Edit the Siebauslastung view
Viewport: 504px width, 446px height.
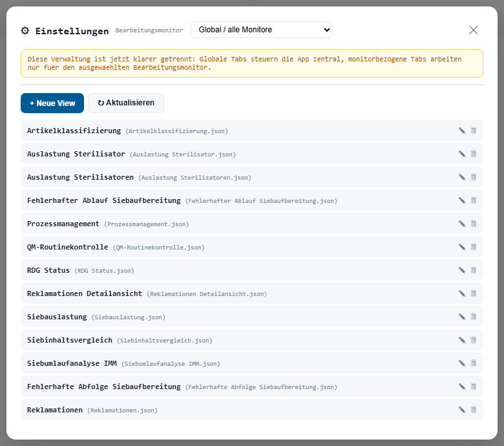click(x=461, y=317)
